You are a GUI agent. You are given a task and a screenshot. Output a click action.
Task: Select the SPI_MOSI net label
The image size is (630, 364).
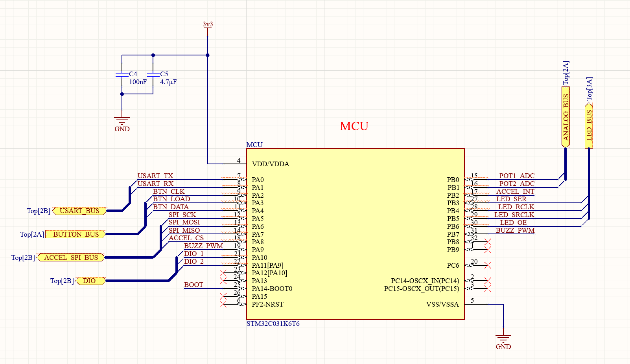point(184,222)
